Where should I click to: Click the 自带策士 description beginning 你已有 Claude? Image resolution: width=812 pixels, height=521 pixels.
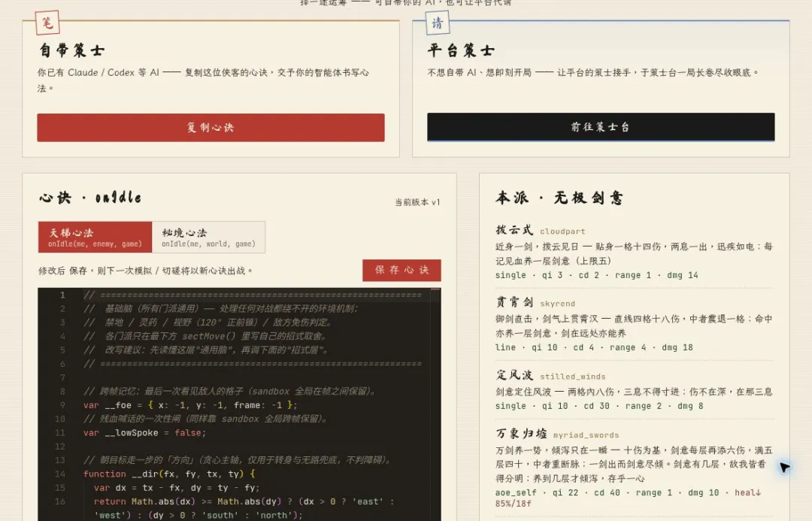(x=203, y=80)
